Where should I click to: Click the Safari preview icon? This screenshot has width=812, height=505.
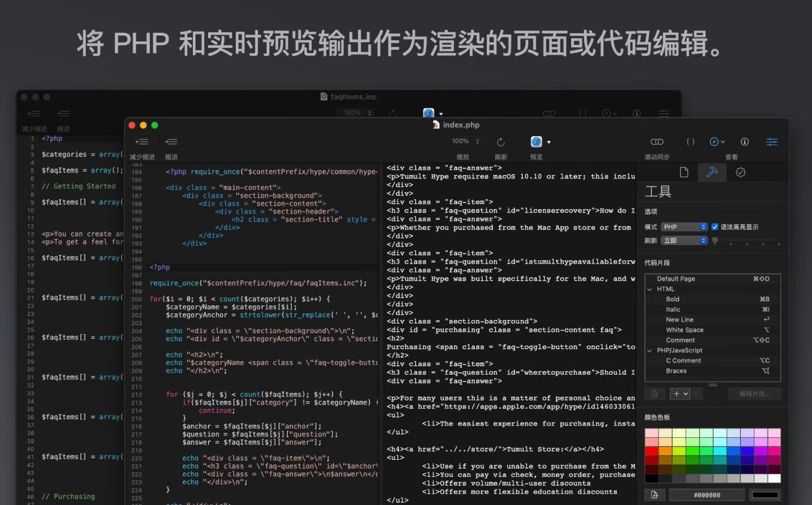pyautogui.click(x=536, y=142)
